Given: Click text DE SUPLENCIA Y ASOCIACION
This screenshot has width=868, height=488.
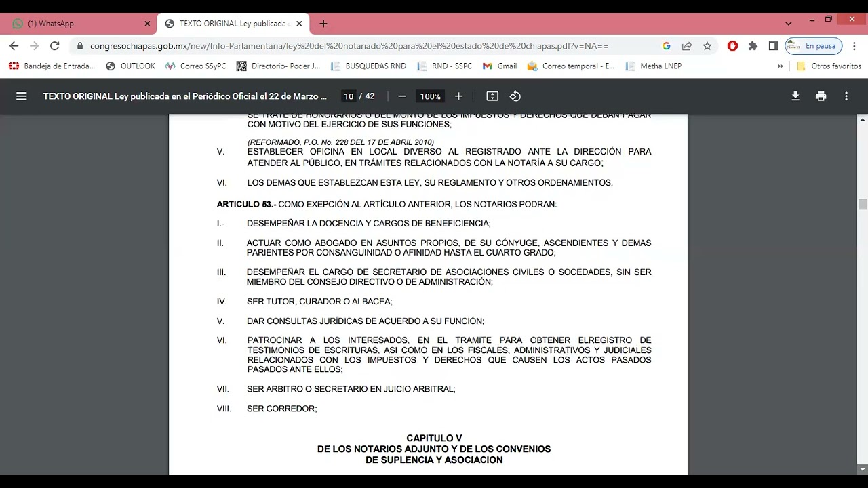Looking at the screenshot, I should (x=434, y=460).
